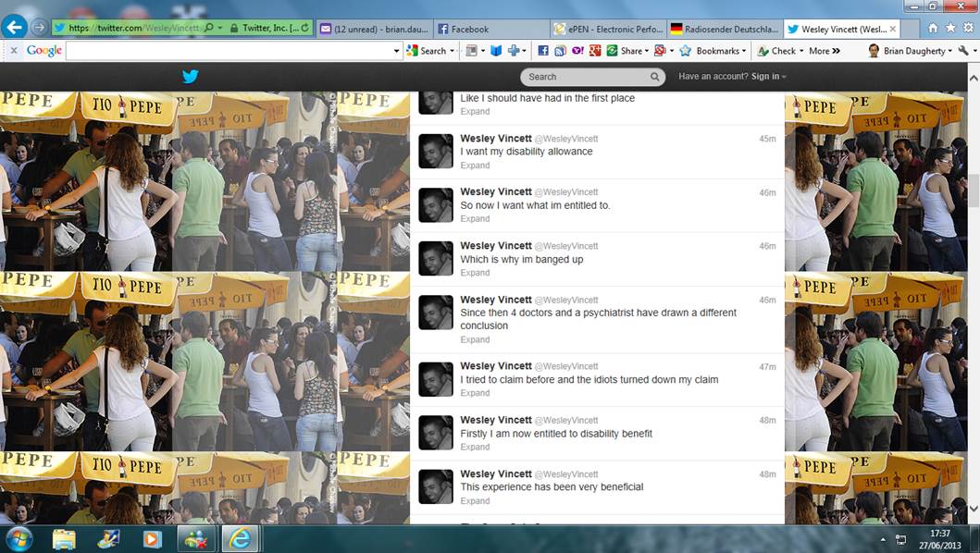
Task: Open Windows Explorer folder from taskbar
Action: coord(64,538)
